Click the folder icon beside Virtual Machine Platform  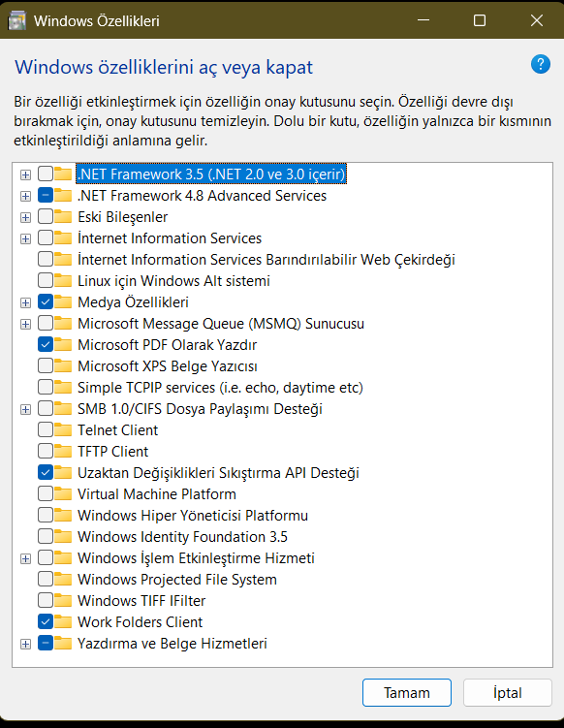point(63,494)
